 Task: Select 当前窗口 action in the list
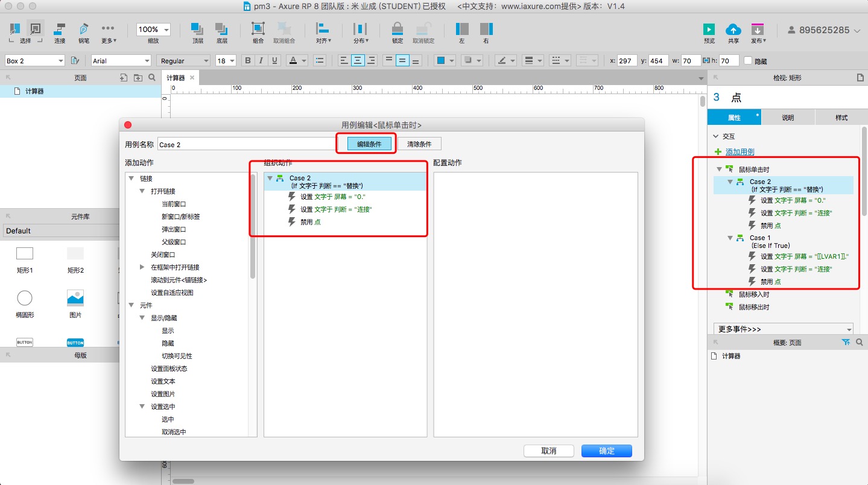tap(174, 204)
